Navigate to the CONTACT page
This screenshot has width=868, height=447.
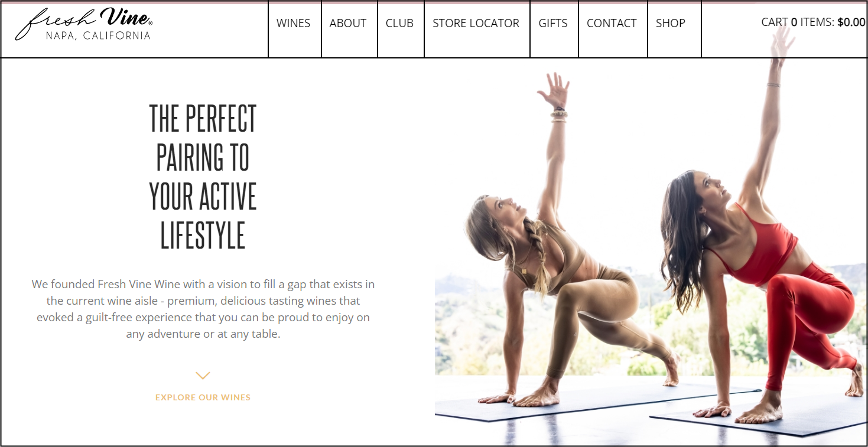pos(612,24)
